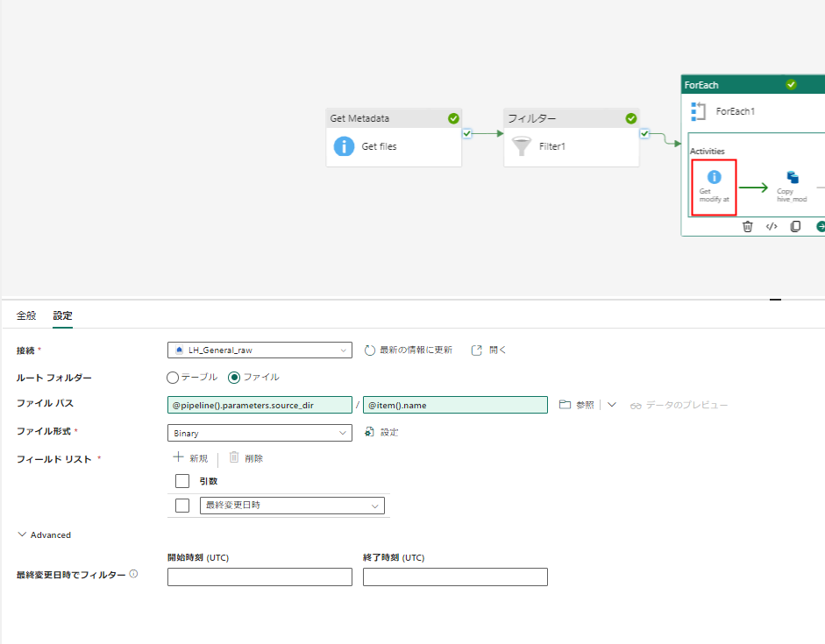The image size is (825, 644).
Task: Click the info icon beside 最終変更日時でフィルター
Action: [133, 574]
